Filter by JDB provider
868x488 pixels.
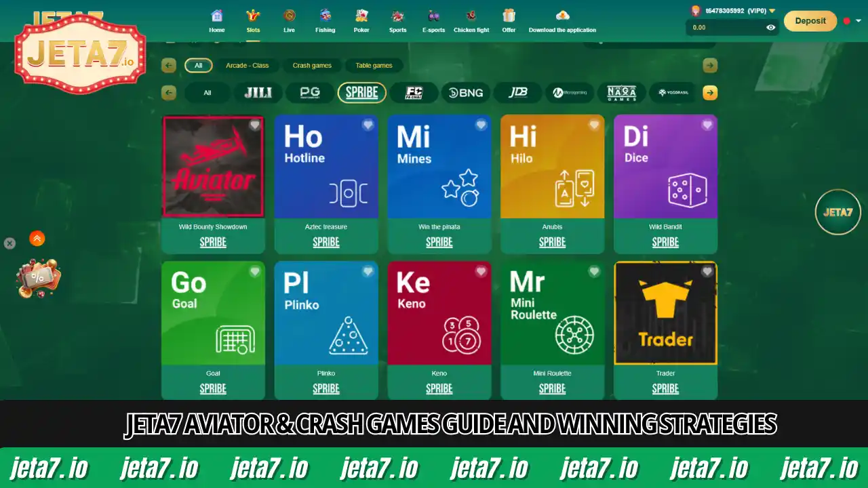(x=517, y=93)
